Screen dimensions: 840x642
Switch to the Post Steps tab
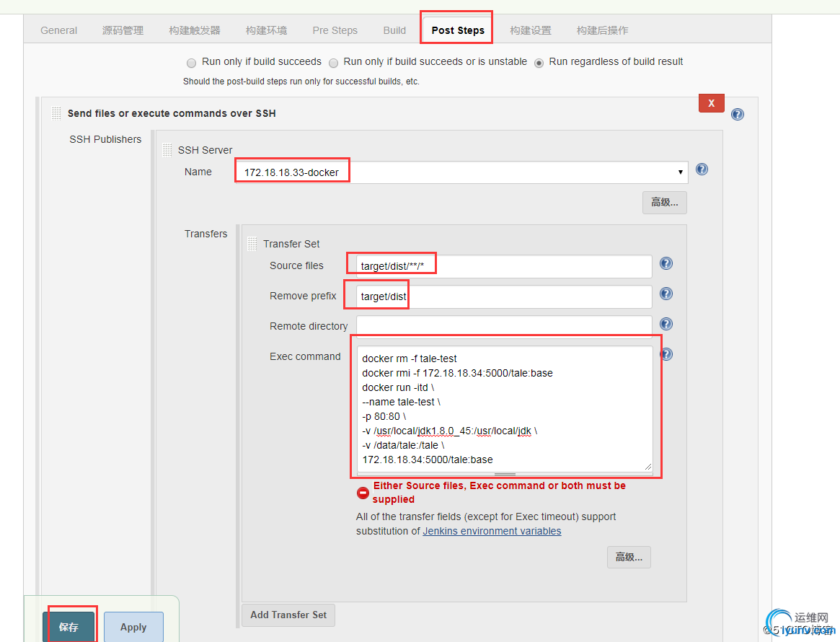point(458,30)
